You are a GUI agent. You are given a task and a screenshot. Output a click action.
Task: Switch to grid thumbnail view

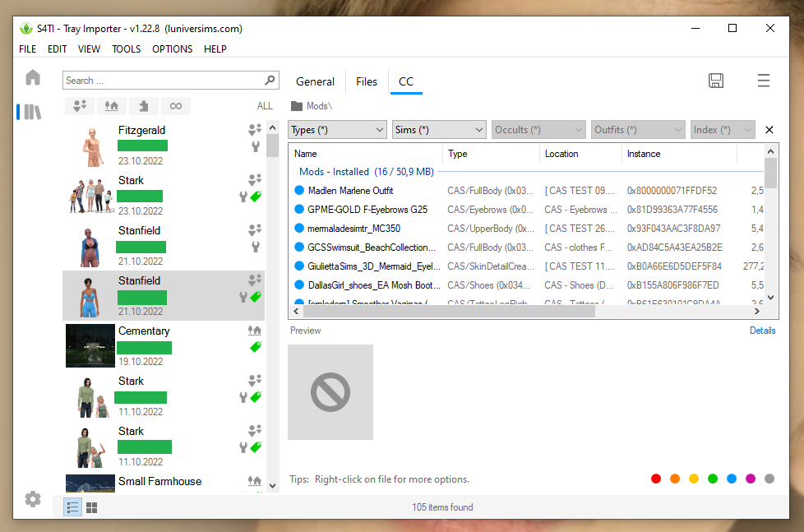point(91,507)
